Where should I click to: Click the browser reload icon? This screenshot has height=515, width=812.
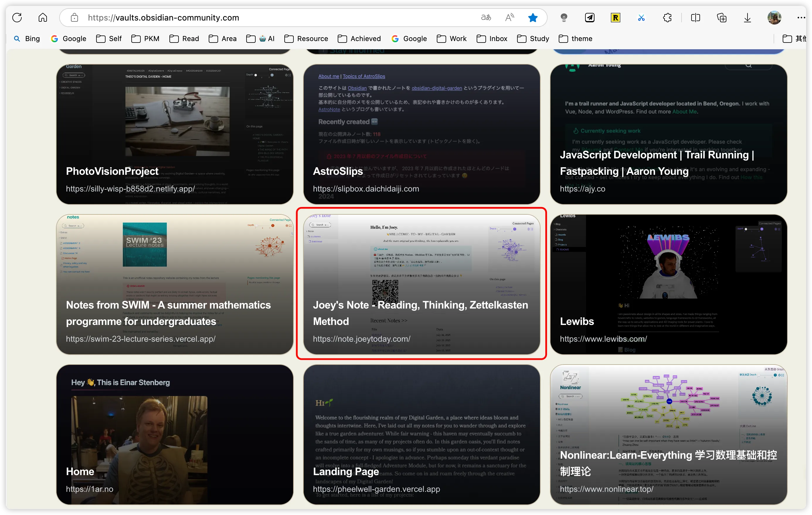click(x=17, y=18)
